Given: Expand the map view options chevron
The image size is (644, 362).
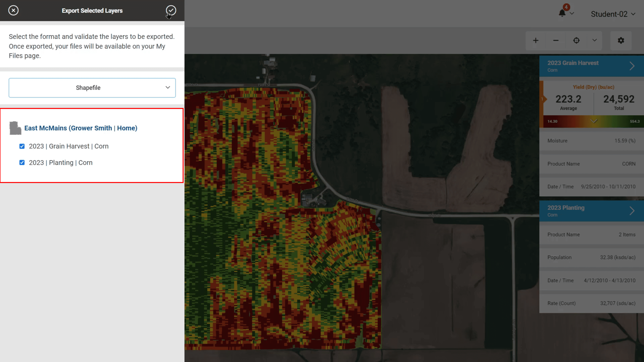Looking at the screenshot, I should 595,40.
